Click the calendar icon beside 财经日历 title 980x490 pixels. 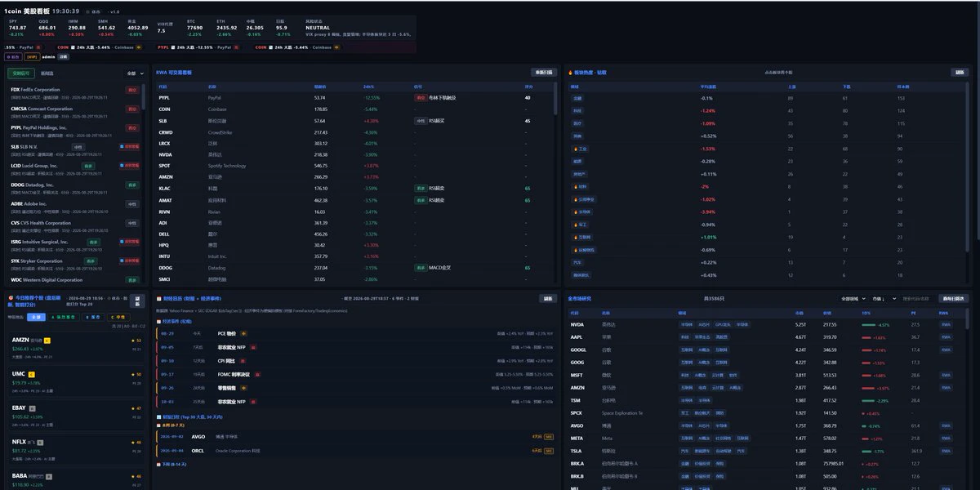158,299
